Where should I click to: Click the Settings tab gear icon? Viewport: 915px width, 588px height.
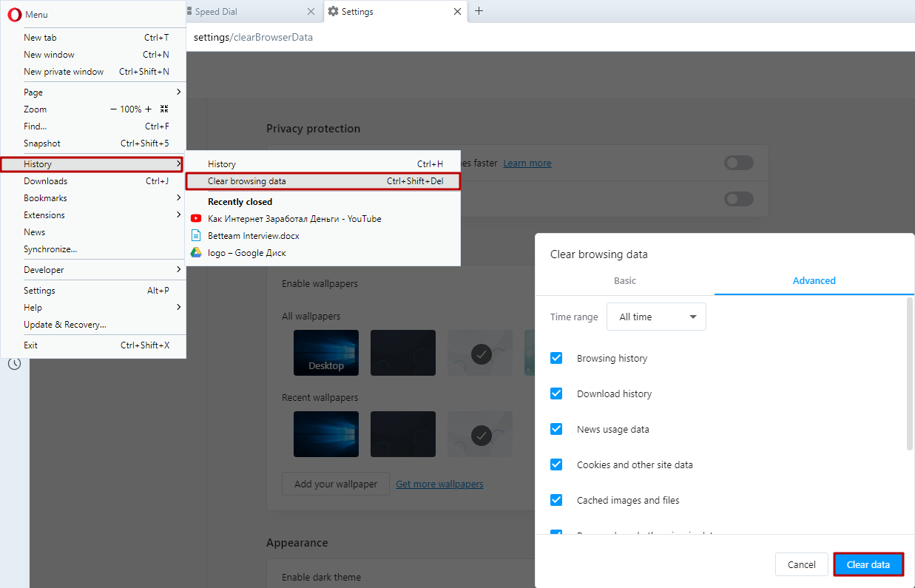point(333,12)
